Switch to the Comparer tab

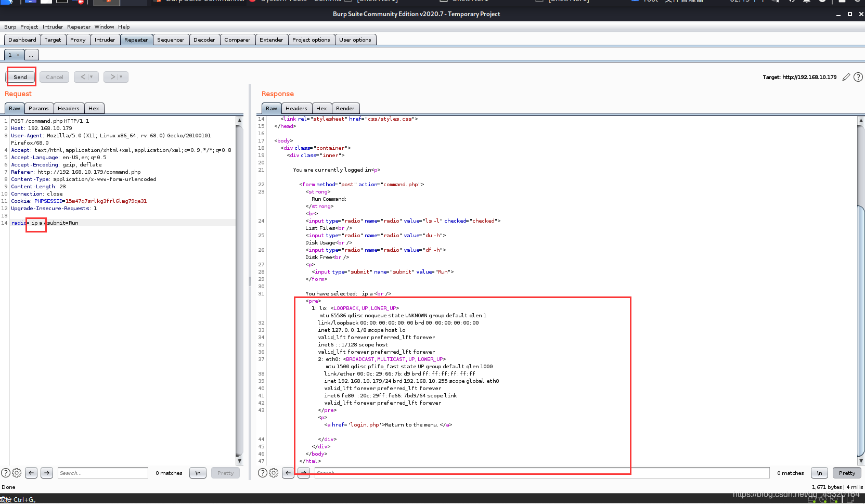(237, 40)
